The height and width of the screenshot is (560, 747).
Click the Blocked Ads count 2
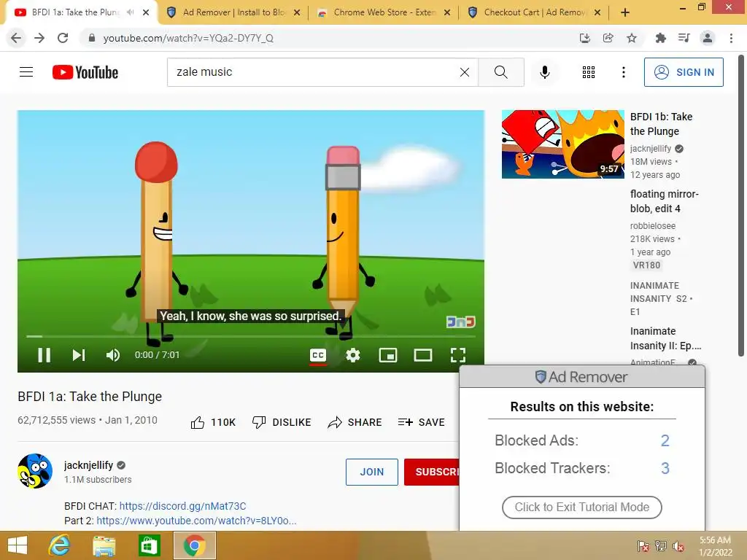[x=665, y=440]
